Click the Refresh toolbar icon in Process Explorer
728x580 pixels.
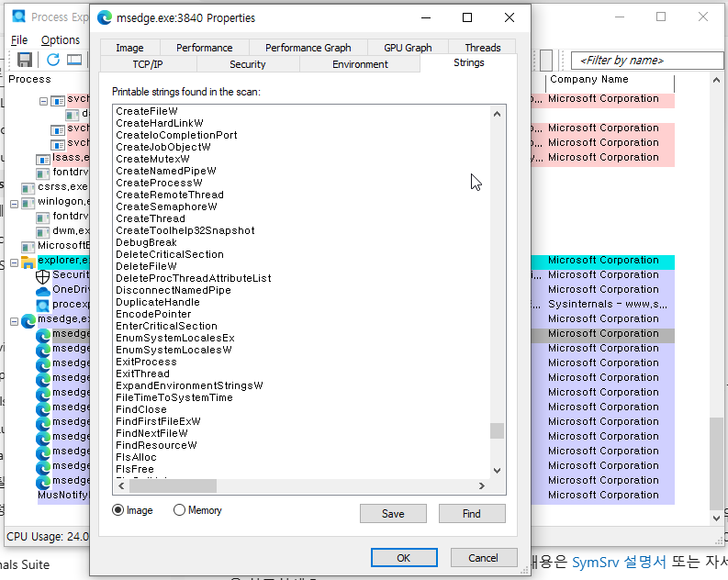(x=53, y=60)
